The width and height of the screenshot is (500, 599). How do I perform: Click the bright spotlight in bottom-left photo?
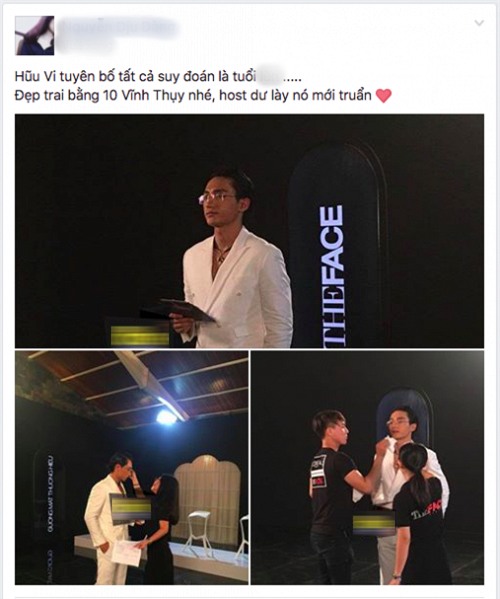coord(167,417)
